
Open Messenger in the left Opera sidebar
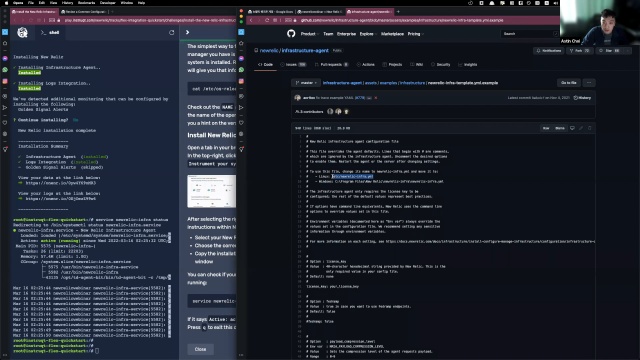point(5,59)
